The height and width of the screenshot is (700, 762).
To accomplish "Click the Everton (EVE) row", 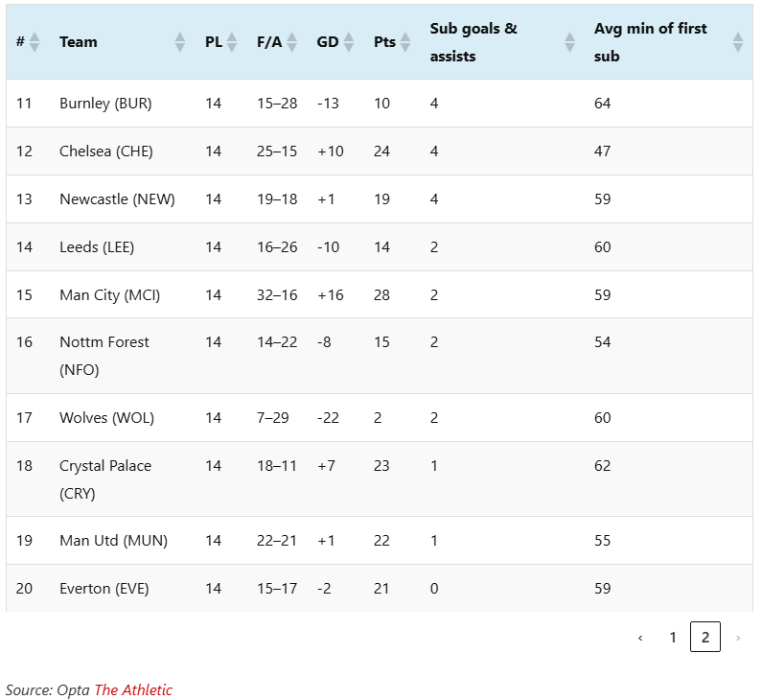I will (x=104, y=589).
